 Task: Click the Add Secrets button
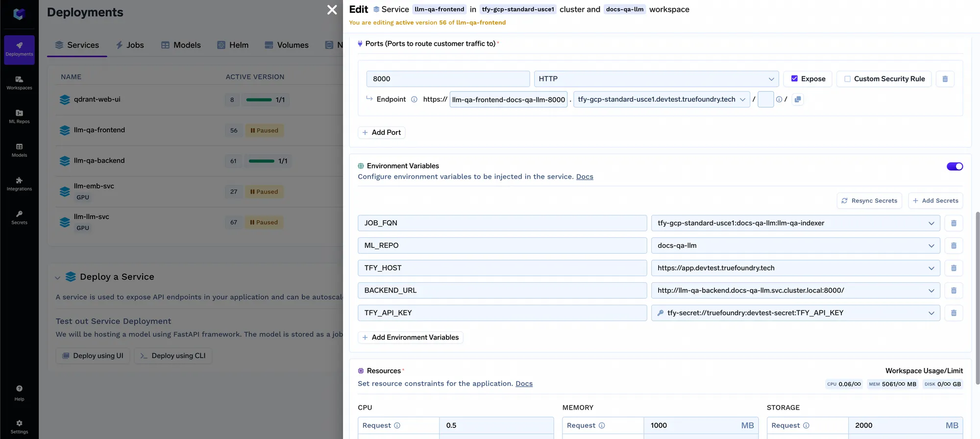point(935,201)
